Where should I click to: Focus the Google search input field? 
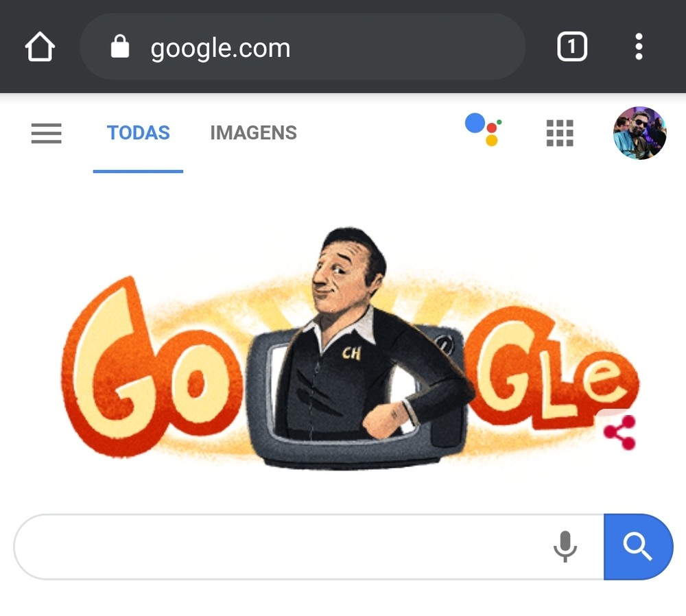(309, 547)
